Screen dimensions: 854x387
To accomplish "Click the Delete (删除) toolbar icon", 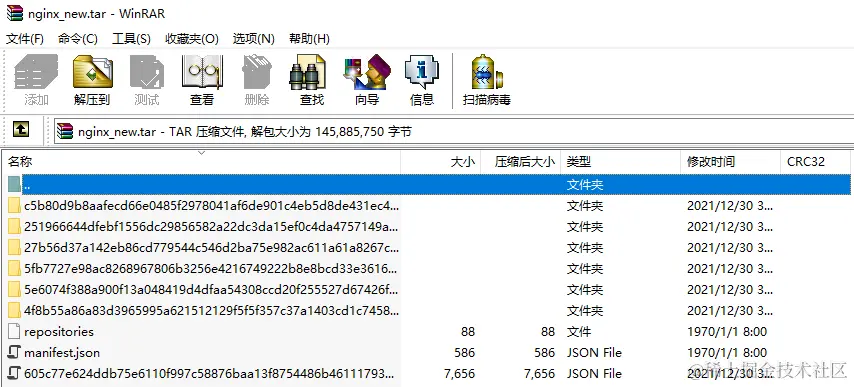I will (257, 72).
